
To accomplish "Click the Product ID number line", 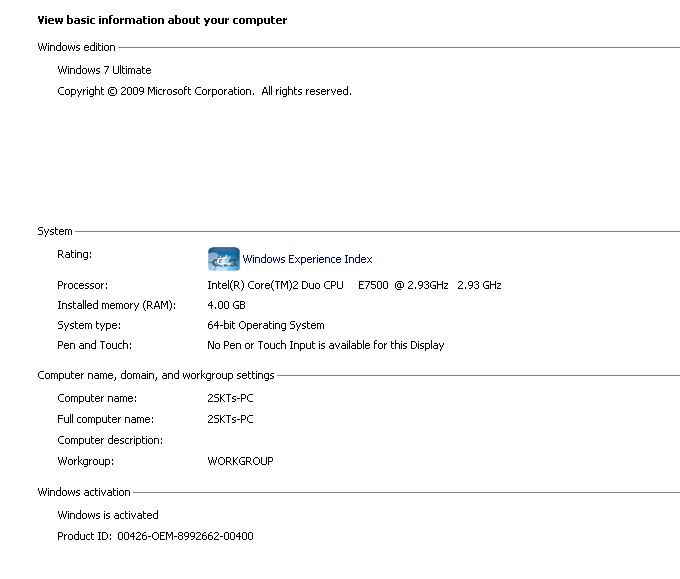I will coord(155,536).
